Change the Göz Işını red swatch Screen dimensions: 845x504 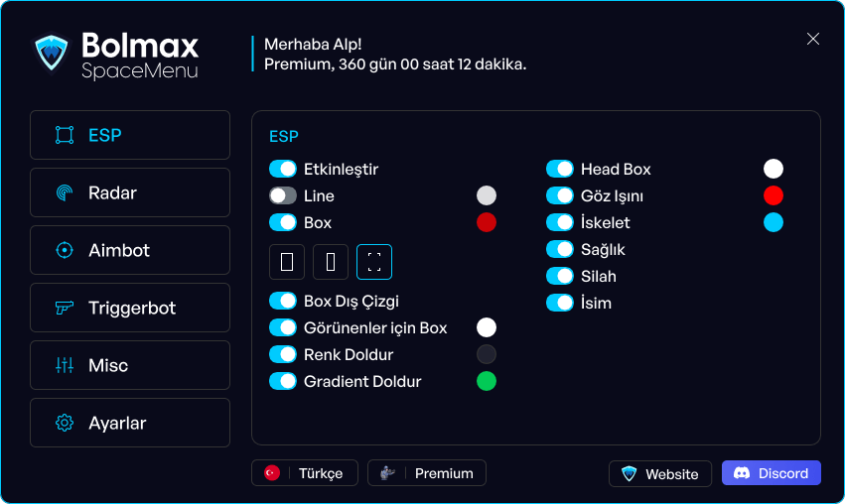[773, 195]
